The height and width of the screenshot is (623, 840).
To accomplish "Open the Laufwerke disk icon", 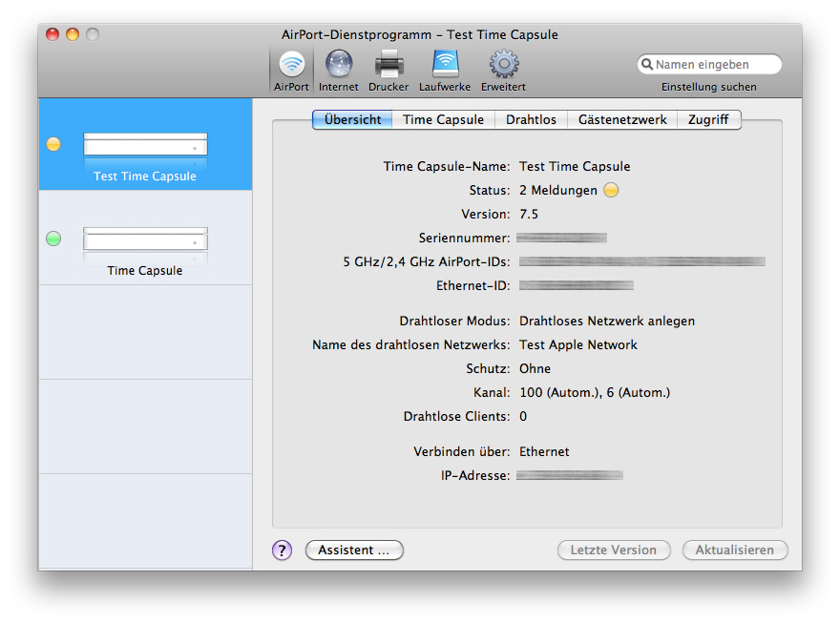I will click(x=445, y=64).
